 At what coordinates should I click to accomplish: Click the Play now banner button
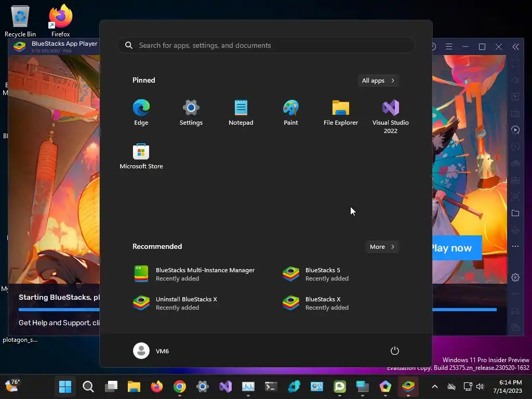coord(457,248)
